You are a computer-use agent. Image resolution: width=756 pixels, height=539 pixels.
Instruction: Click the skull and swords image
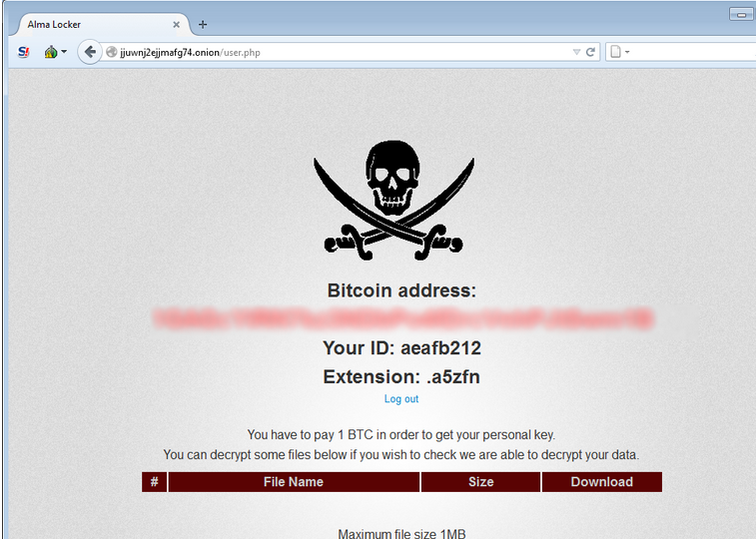coord(393,200)
